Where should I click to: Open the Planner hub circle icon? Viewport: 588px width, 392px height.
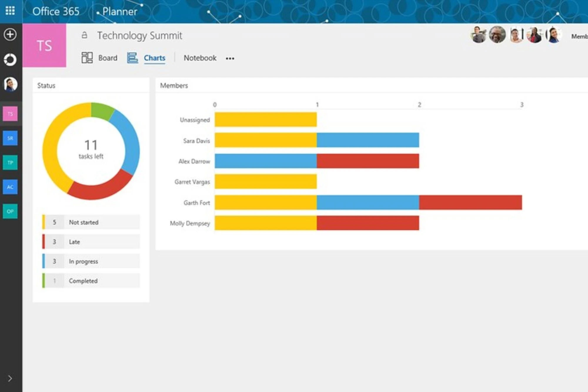coord(10,60)
